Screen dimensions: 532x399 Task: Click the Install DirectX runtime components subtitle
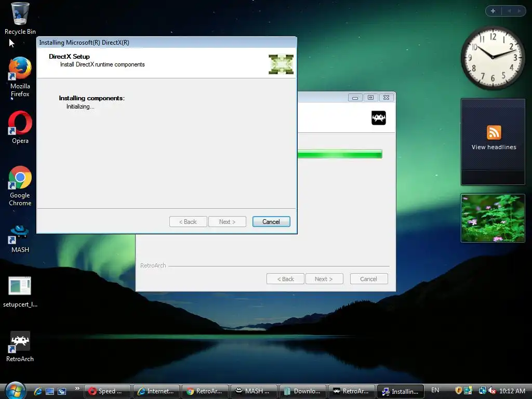coord(102,64)
